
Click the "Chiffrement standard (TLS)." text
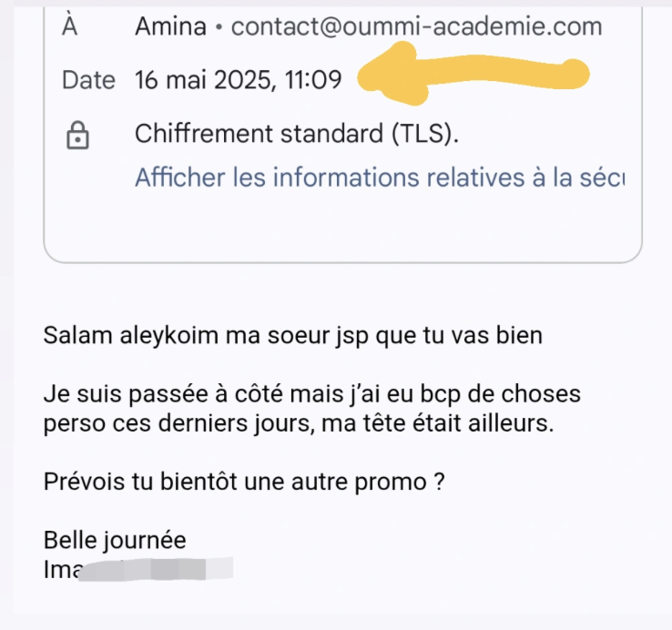coord(297,134)
